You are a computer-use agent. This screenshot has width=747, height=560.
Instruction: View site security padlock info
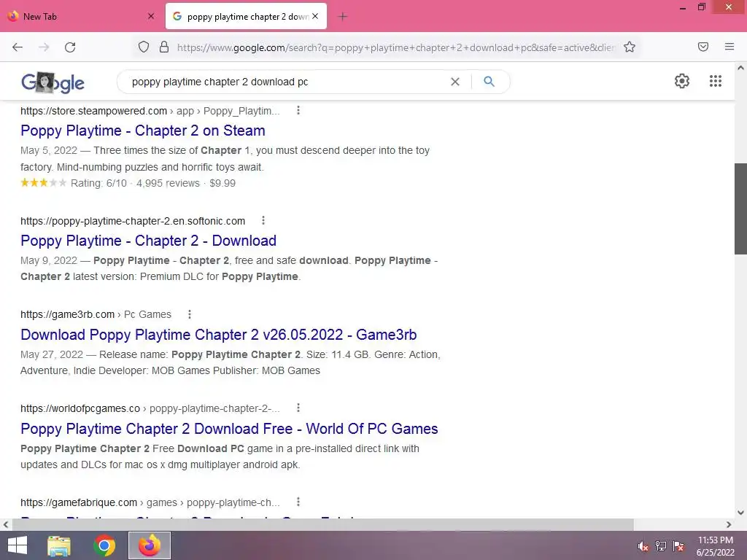[164, 47]
